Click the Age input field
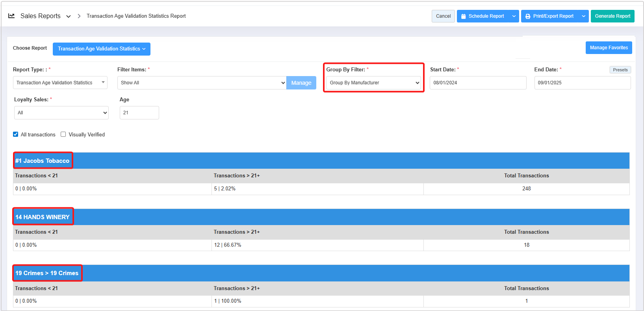644x311 pixels. point(139,113)
